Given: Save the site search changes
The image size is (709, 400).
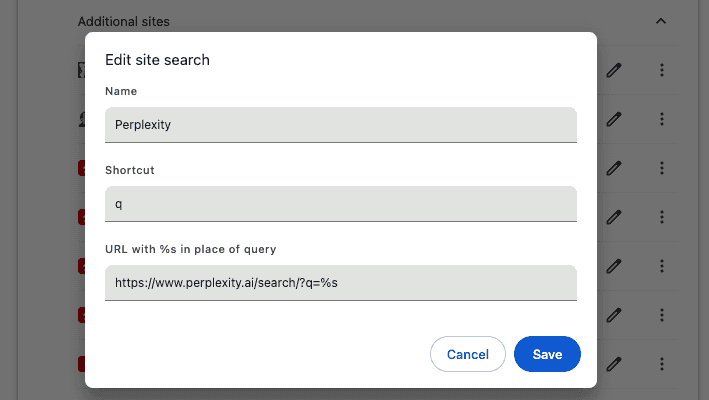Looking at the screenshot, I should (547, 354).
